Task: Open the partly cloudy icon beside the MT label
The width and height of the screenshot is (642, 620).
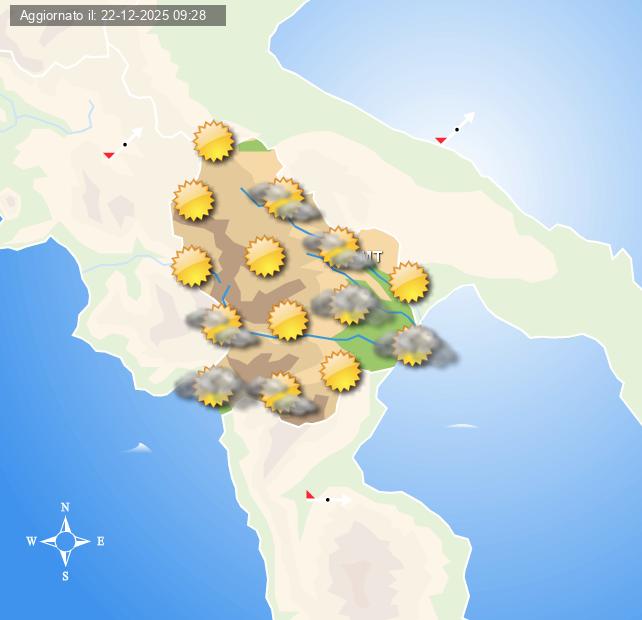Action: (x=338, y=248)
